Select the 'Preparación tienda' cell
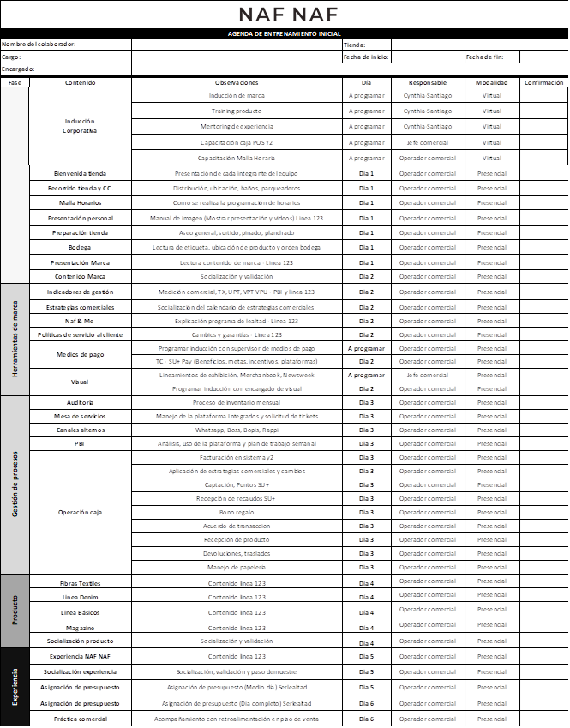Screen dimensions: 570x728 (x=81, y=232)
